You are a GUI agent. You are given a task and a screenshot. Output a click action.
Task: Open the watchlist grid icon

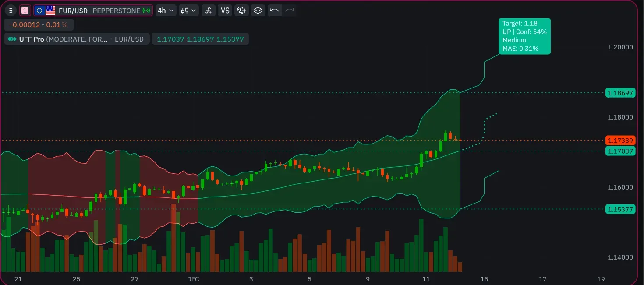coord(10,10)
